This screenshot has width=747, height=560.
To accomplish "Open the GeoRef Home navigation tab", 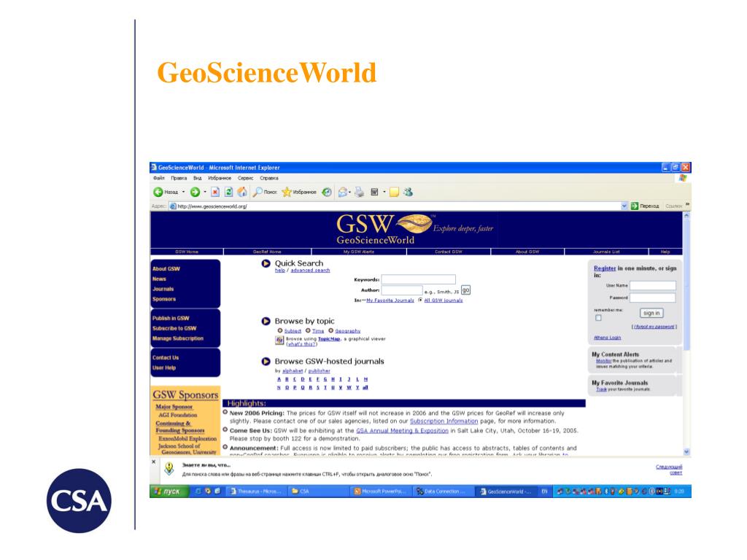I will tap(267, 252).
